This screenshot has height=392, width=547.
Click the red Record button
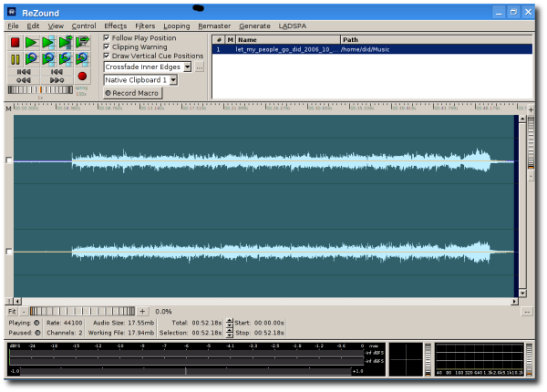click(82, 77)
